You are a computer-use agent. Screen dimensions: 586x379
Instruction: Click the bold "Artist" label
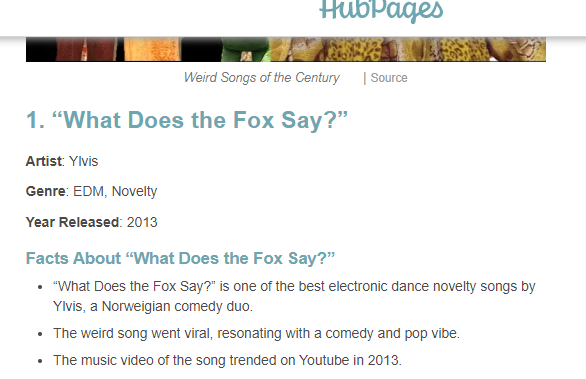pyautogui.click(x=43, y=161)
